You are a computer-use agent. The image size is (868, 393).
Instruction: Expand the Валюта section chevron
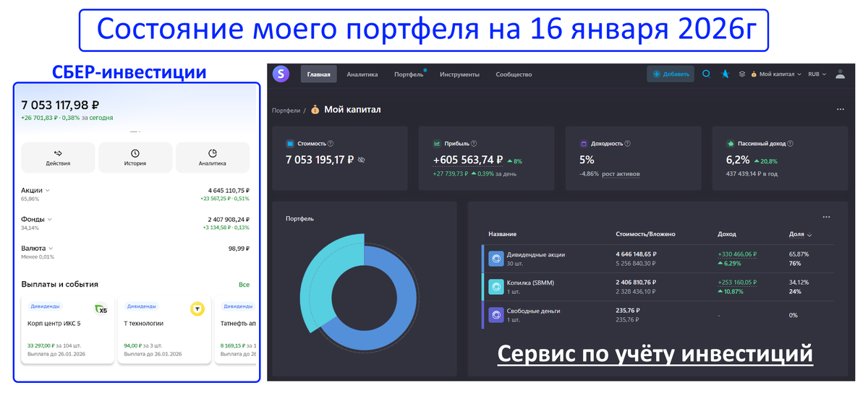[49, 248]
